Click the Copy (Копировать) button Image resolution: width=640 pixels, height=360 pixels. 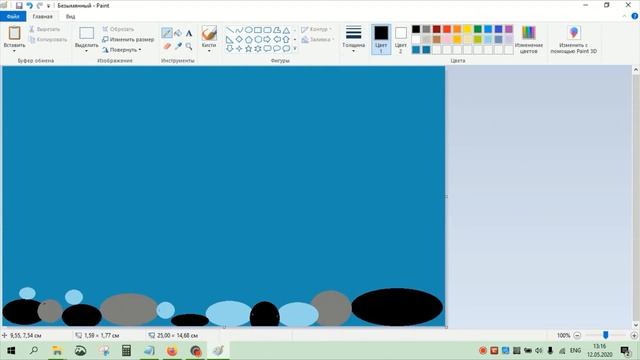pyautogui.click(x=48, y=40)
